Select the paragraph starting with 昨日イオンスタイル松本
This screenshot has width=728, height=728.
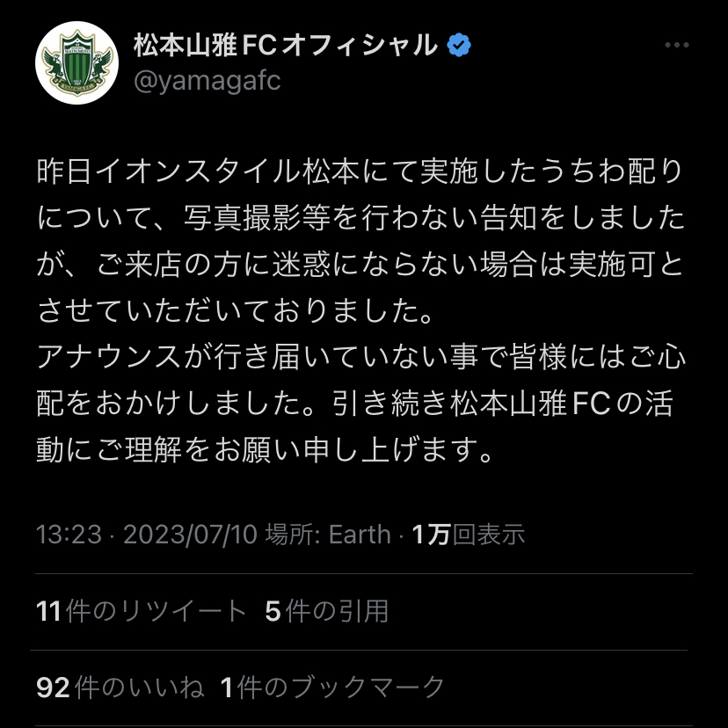pyautogui.click(x=360, y=241)
